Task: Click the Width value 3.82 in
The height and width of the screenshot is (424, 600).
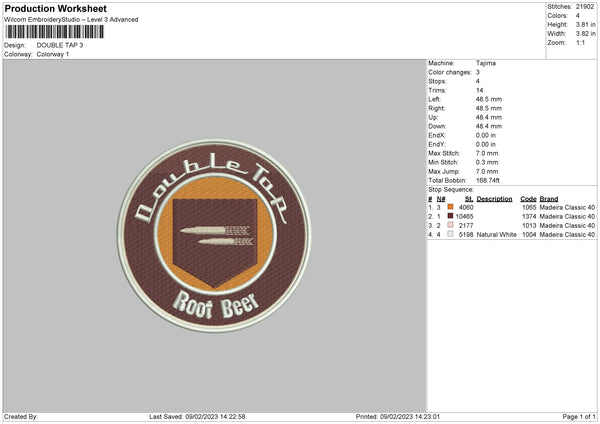Action: tap(585, 34)
